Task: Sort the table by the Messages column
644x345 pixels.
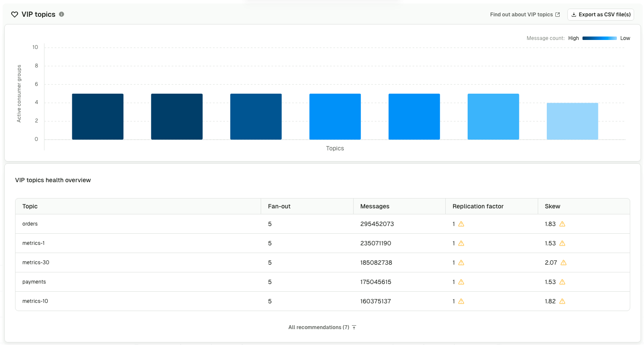Action: click(375, 206)
